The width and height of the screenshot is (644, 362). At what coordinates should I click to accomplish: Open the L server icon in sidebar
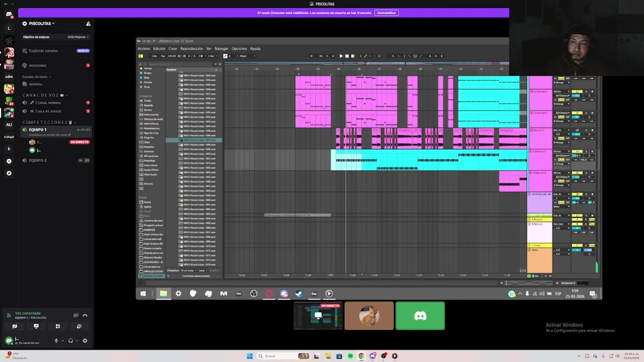pyautogui.click(x=9, y=28)
